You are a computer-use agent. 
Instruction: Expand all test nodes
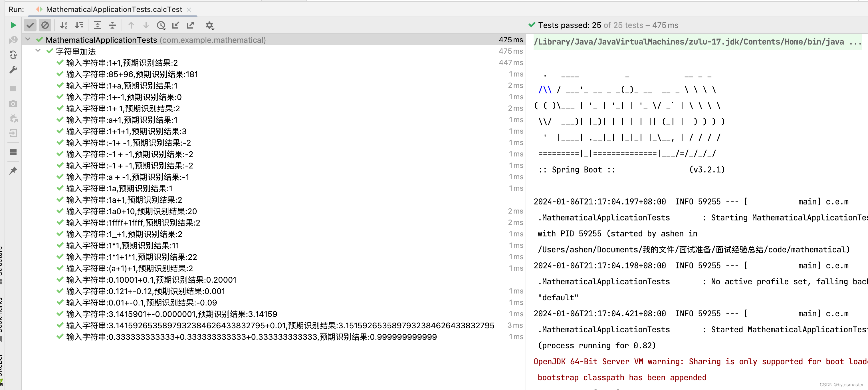click(x=98, y=25)
